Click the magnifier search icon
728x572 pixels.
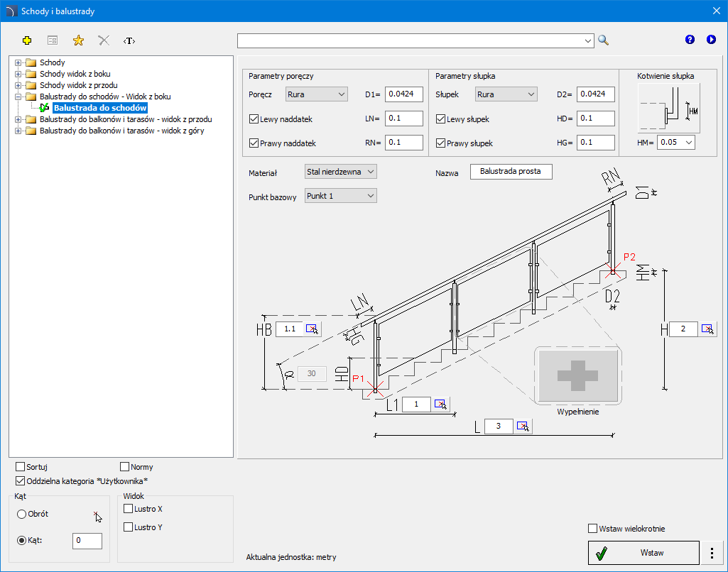coord(603,40)
